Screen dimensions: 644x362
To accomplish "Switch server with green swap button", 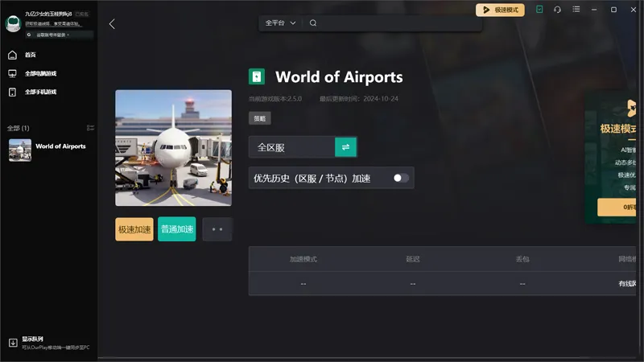I will pyautogui.click(x=345, y=147).
